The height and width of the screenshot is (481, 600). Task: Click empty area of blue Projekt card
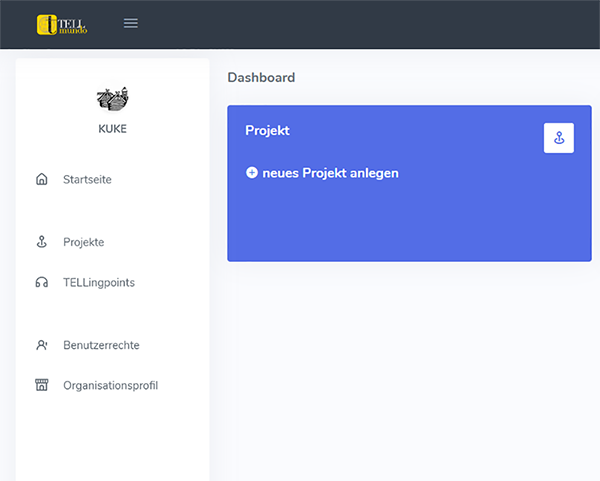(400, 225)
